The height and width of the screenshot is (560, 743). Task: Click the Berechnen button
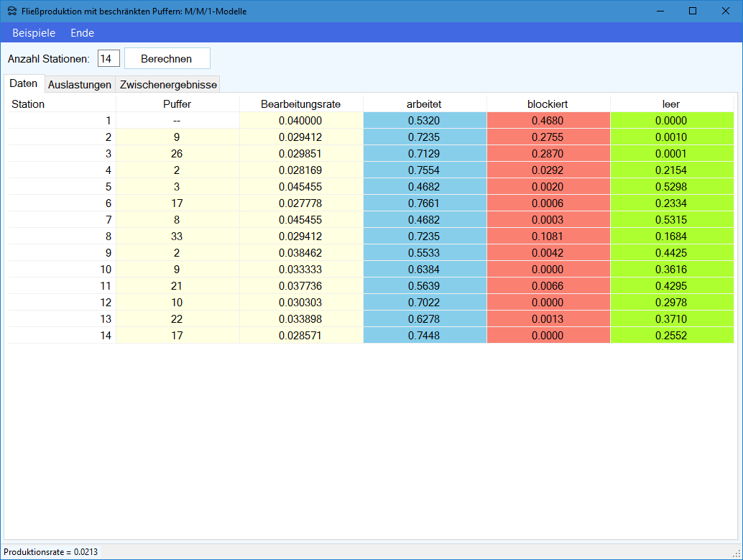[167, 58]
